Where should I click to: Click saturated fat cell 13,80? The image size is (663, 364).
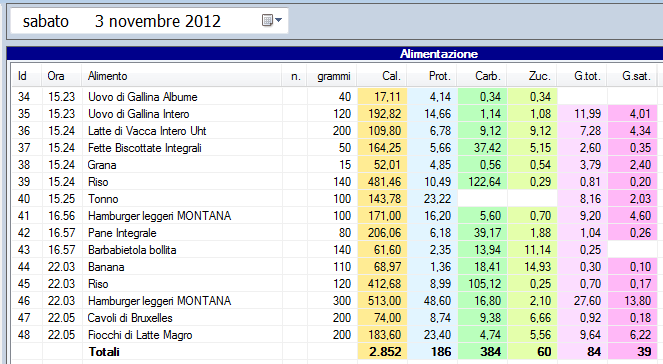pos(632,301)
